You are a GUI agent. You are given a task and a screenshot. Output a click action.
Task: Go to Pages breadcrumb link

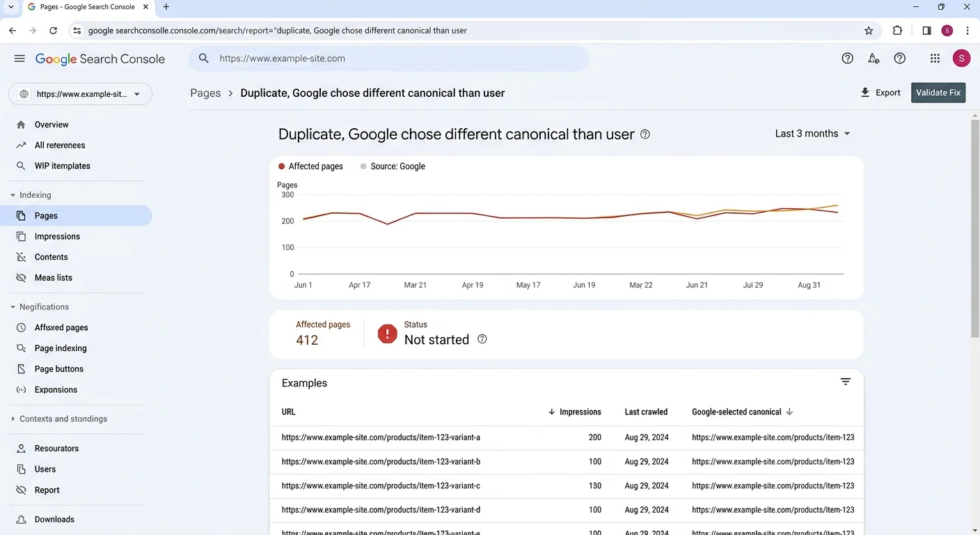[205, 93]
